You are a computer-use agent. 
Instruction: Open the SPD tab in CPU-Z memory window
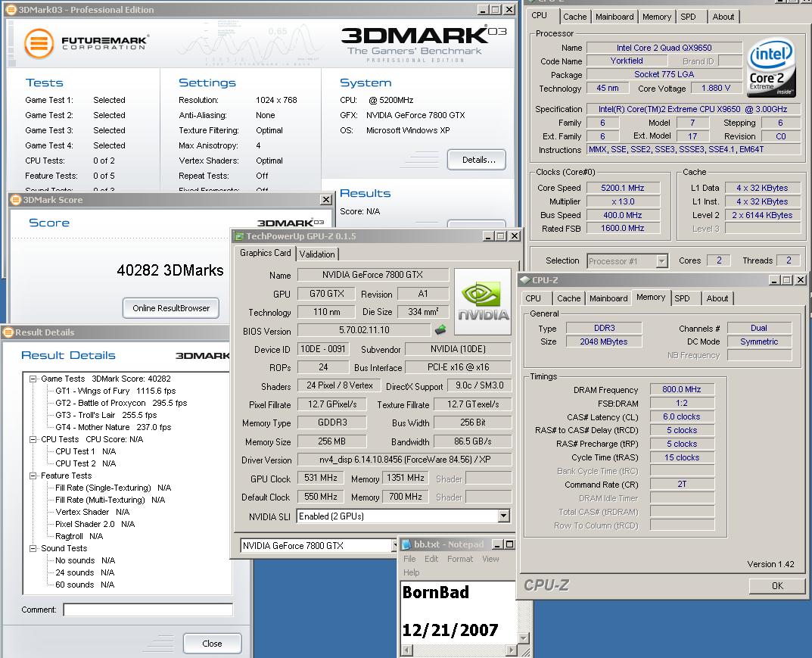coord(682,298)
